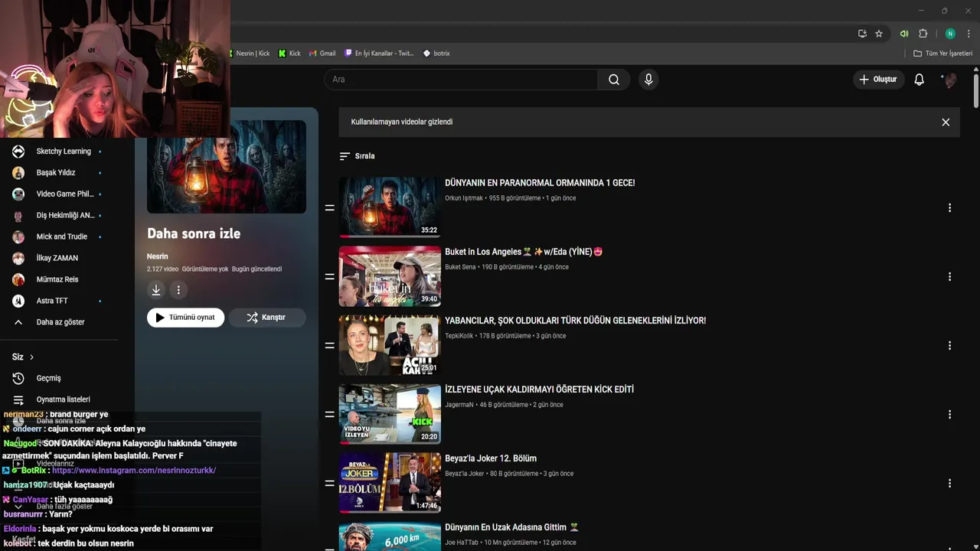
Task: Click the playlist cover image with lantern
Action: point(227,167)
